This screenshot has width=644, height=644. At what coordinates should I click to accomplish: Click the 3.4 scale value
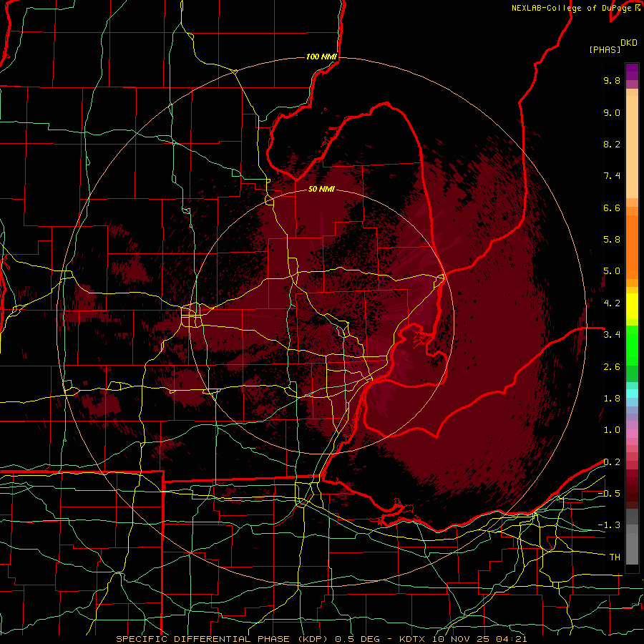click(x=612, y=335)
